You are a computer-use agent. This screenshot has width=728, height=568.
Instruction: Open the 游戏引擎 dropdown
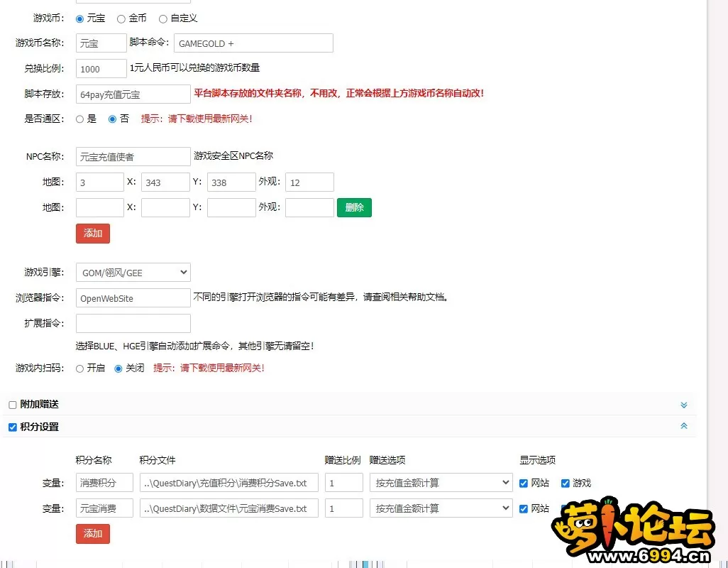[x=133, y=273]
